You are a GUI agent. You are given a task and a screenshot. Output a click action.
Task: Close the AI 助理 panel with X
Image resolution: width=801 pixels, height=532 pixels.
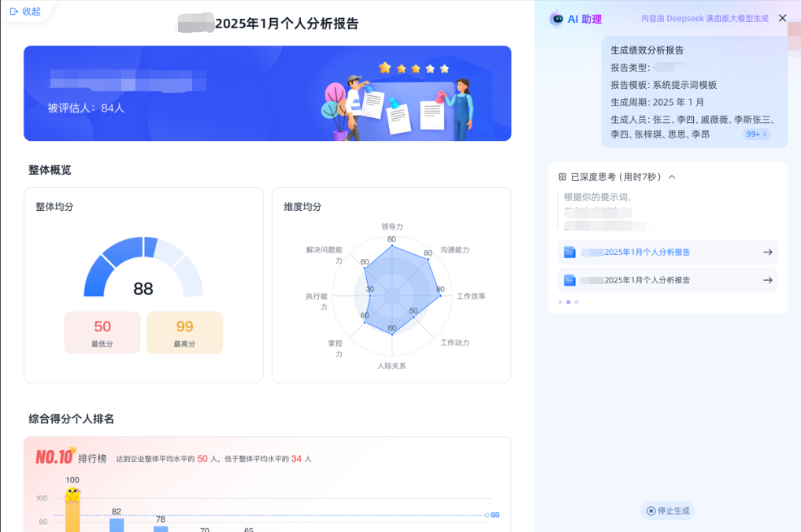(782, 18)
